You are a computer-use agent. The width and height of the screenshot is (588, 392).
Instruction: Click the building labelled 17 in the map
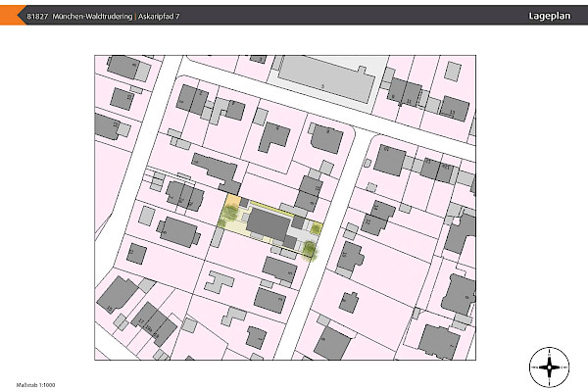[x=147, y=317]
